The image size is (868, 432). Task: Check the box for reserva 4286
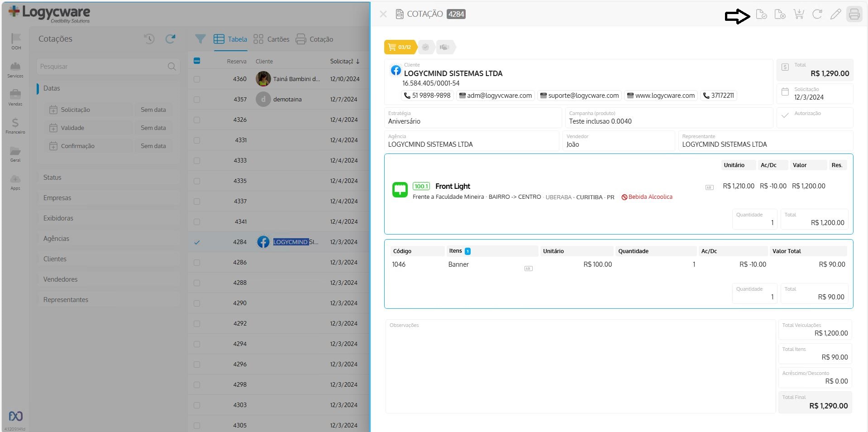(x=197, y=263)
